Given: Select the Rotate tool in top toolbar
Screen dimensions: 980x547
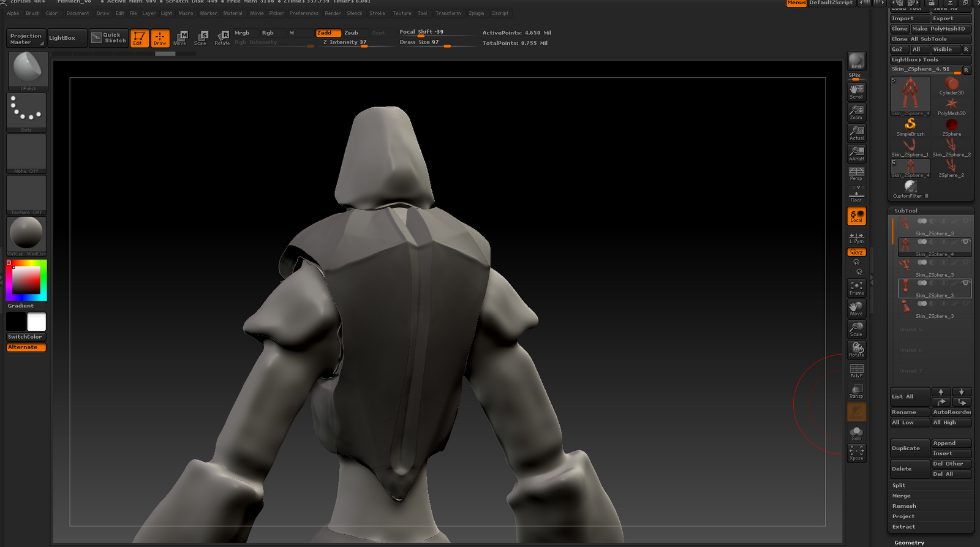Looking at the screenshot, I should (x=222, y=38).
